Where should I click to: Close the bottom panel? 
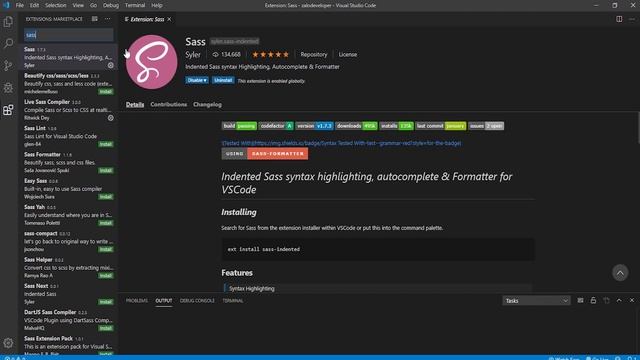(x=632, y=300)
